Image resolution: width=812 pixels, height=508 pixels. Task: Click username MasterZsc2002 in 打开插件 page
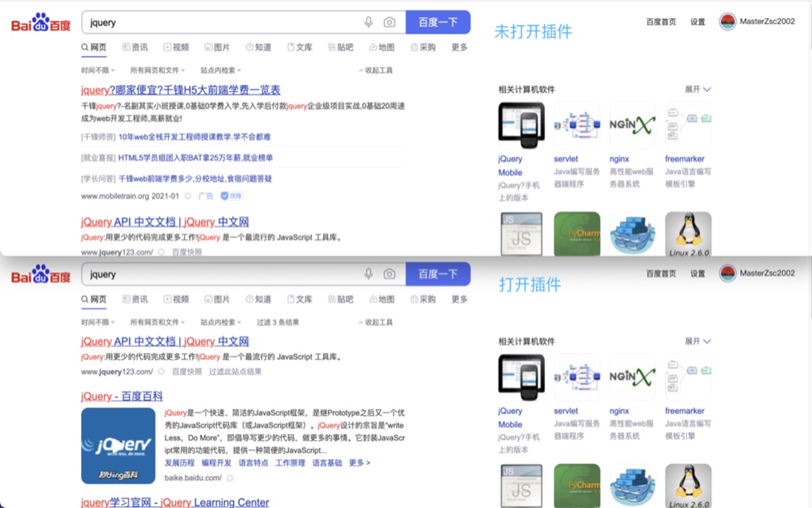tap(767, 273)
